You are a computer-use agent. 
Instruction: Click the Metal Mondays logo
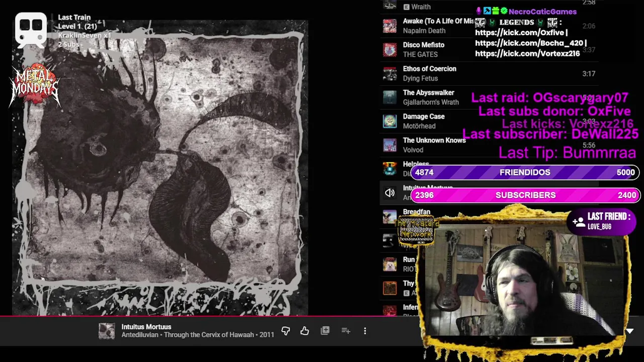35,84
